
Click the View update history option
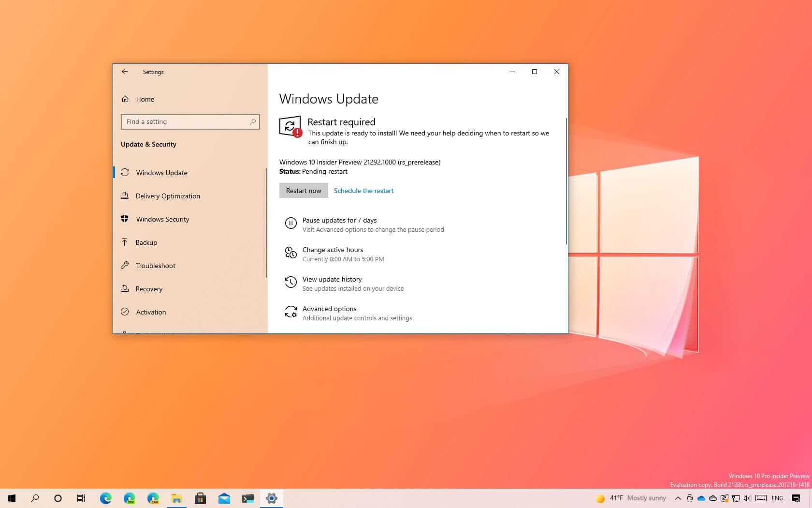pos(332,279)
